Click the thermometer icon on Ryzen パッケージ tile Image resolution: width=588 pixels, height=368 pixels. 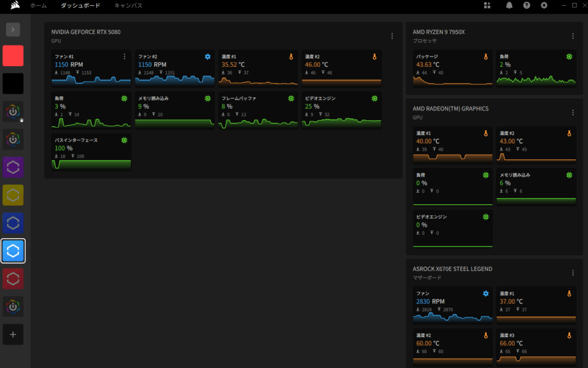(x=486, y=56)
